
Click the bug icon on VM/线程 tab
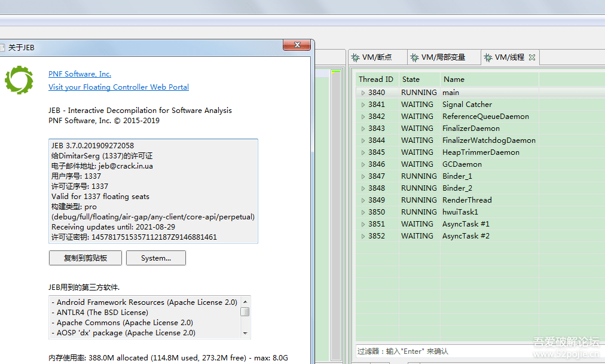point(488,58)
